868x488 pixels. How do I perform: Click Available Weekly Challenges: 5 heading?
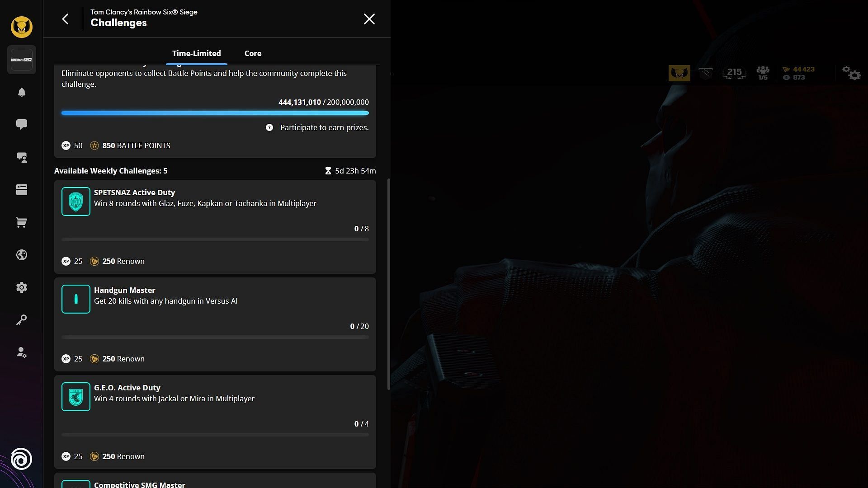pos(111,171)
